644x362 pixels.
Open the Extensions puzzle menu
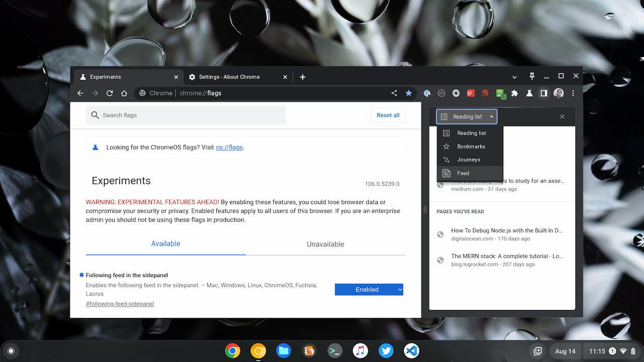click(515, 93)
